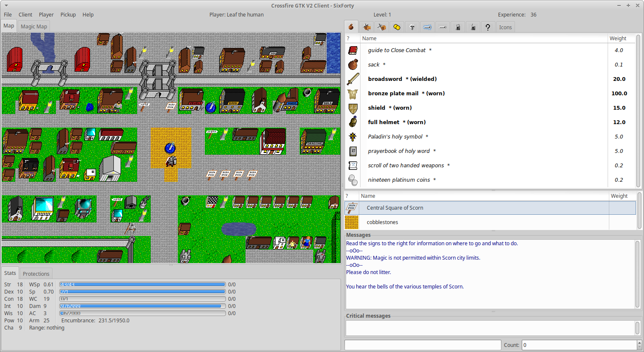Switch to the Icons inventory view tab

(505, 27)
